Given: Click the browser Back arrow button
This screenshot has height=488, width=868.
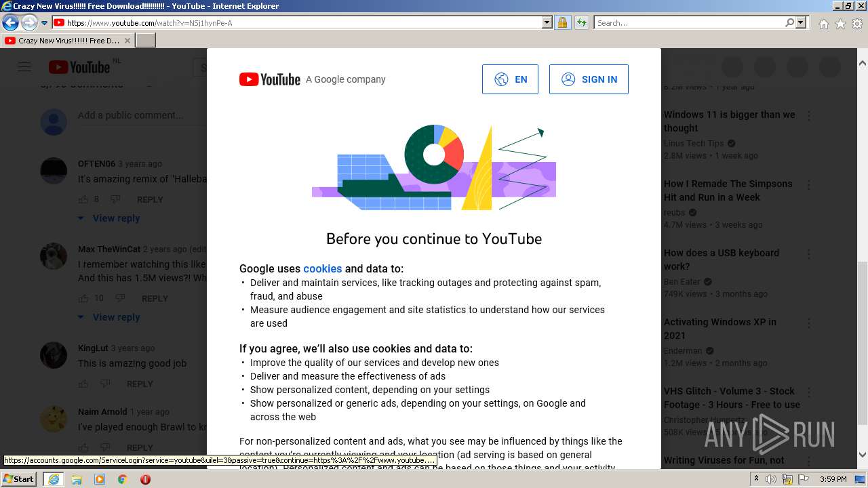Looking at the screenshot, I should pyautogui.click(x=10, y=23).
